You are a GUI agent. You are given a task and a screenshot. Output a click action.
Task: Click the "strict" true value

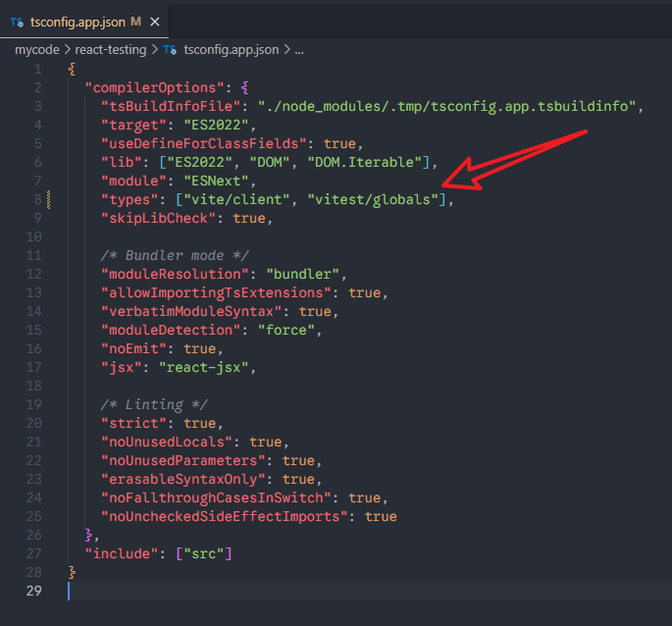pyautogui.click(x=200, y=423)
